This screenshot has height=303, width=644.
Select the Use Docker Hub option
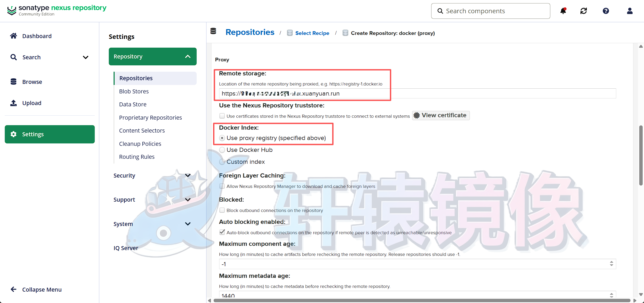(x=222, y=150)
